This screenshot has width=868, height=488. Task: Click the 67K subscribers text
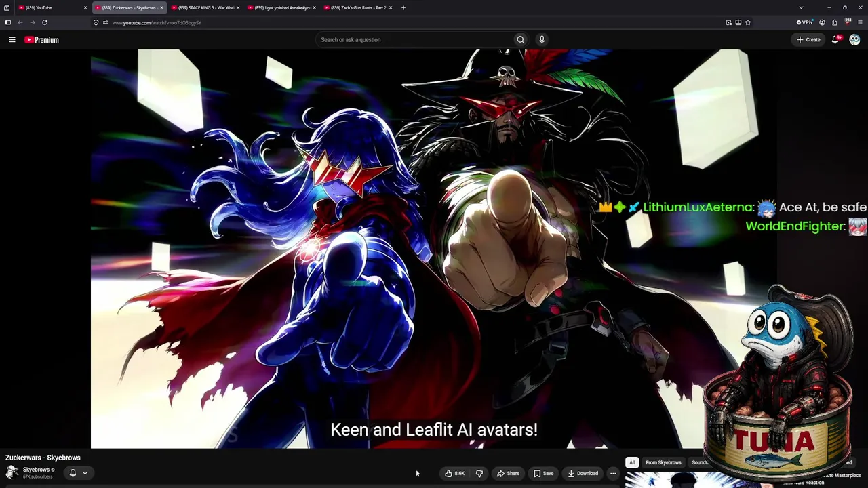tap(37, 477)
